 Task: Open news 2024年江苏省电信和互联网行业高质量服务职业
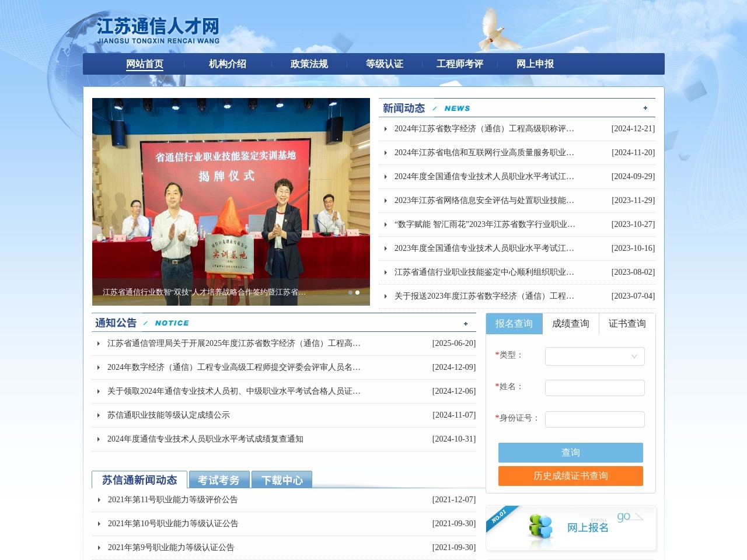tap(484, 153)
